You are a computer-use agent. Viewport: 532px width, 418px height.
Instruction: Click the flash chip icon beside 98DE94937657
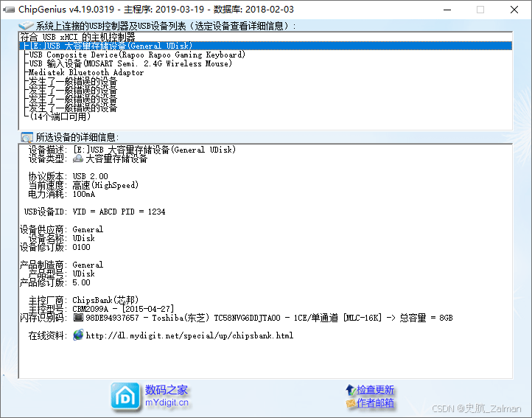tap(78, 318)
